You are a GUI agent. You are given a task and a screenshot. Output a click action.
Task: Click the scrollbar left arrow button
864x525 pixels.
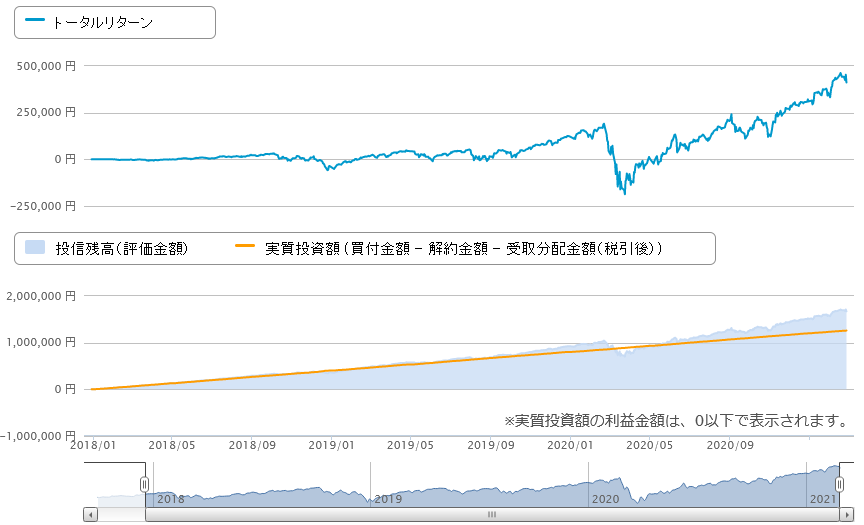pyautogui.click(x=90, y=515)
